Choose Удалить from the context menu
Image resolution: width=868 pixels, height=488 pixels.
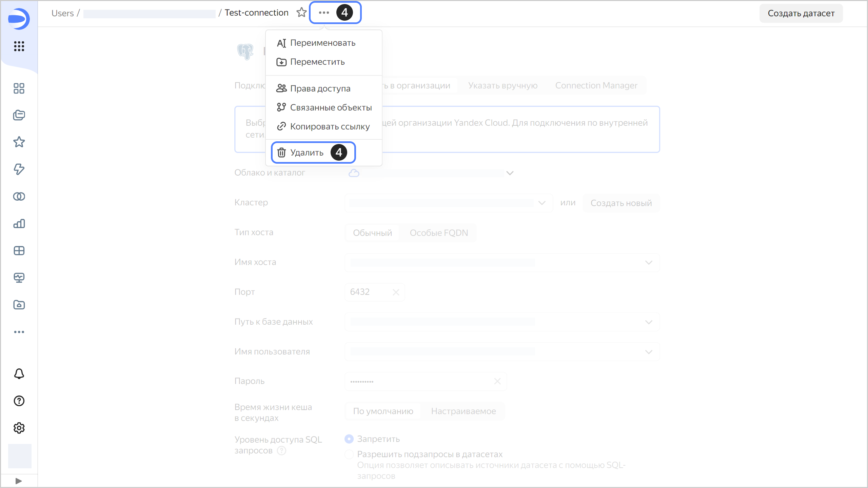pos(307,152)
